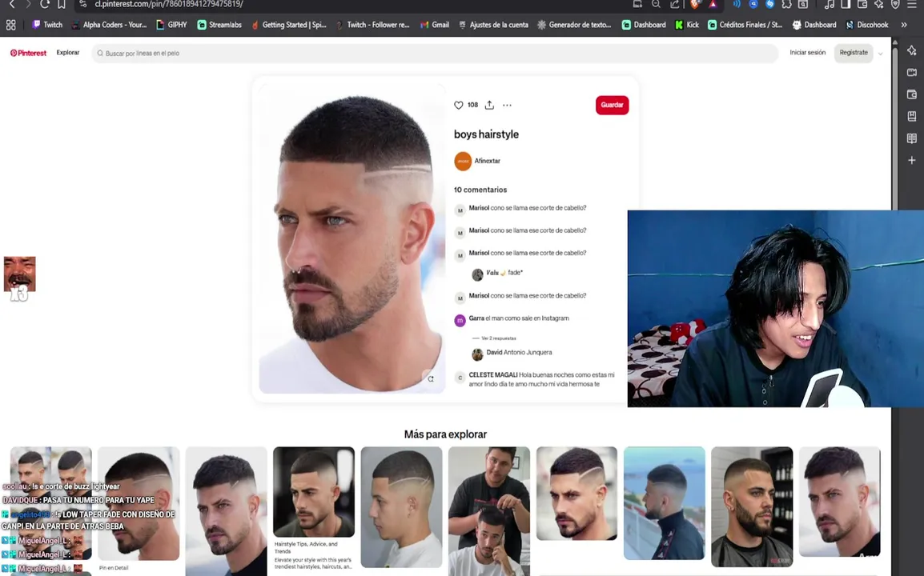The height and width of the screenshot is (576, 924).
Task: Click the '10 comentarios' heading
Action: point(480,190)
